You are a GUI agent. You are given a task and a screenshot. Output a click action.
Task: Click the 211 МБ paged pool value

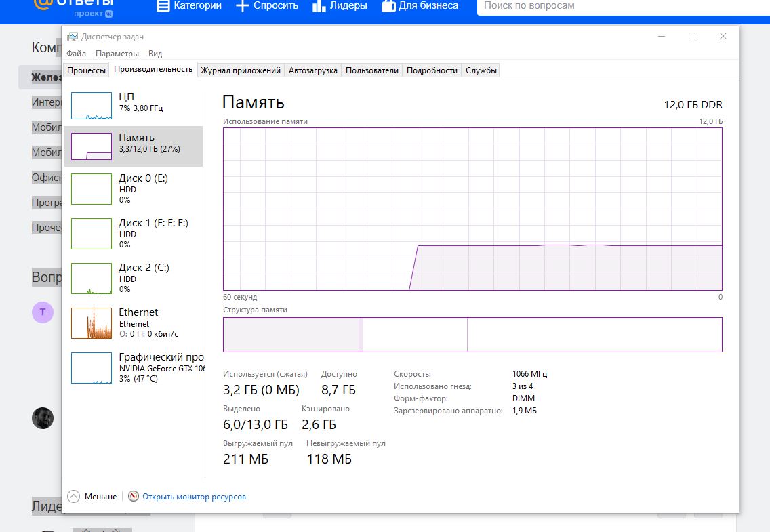click(245, 459)
